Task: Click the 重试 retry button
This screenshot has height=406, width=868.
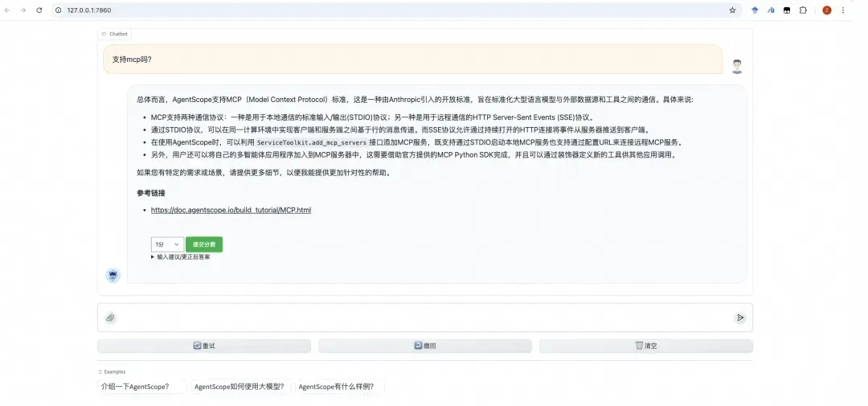Action: coord(203,346)
